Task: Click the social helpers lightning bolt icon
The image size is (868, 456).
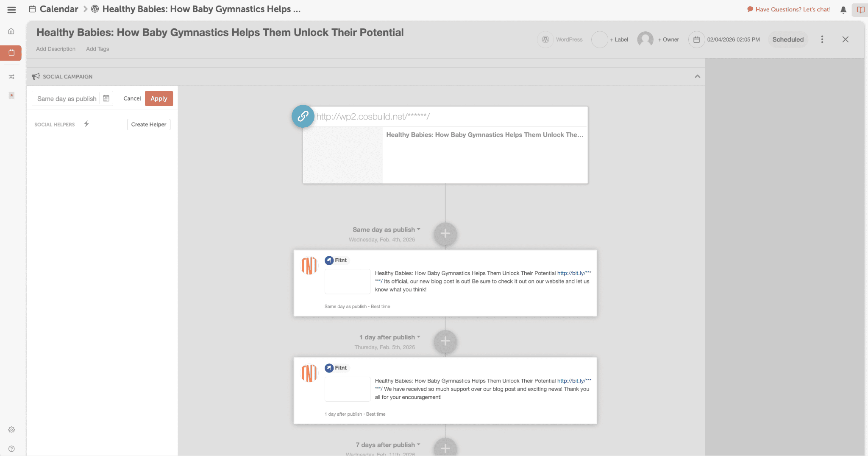Action: (86, 124)
